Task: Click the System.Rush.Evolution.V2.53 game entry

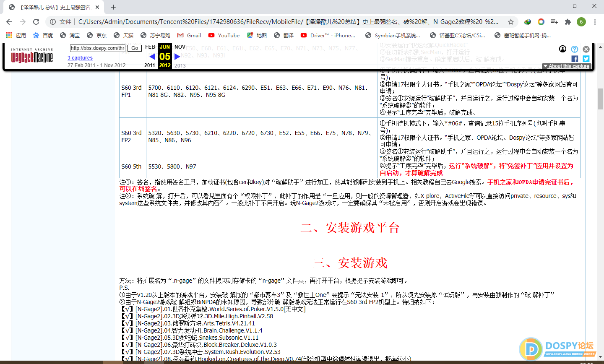Action: tap(201, 352)
